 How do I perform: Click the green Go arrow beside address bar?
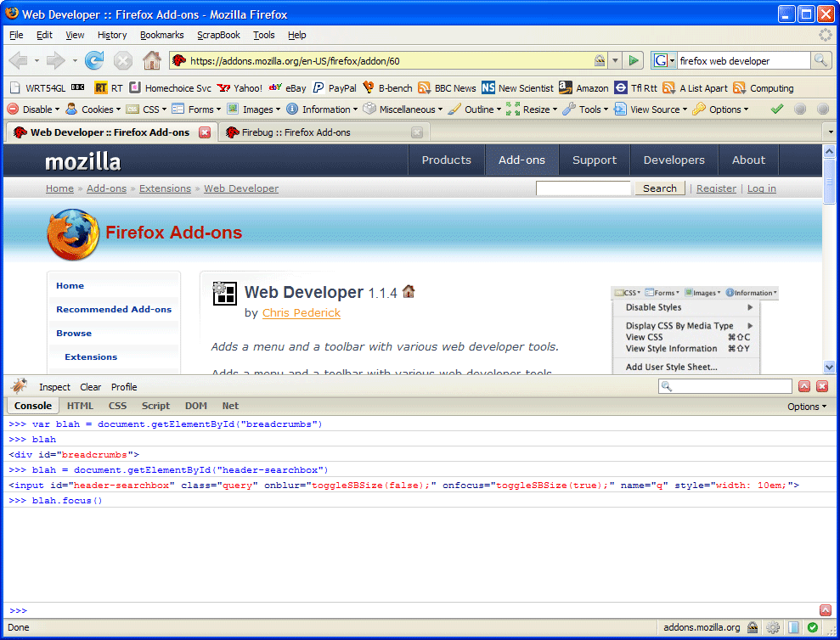point(634,60)
